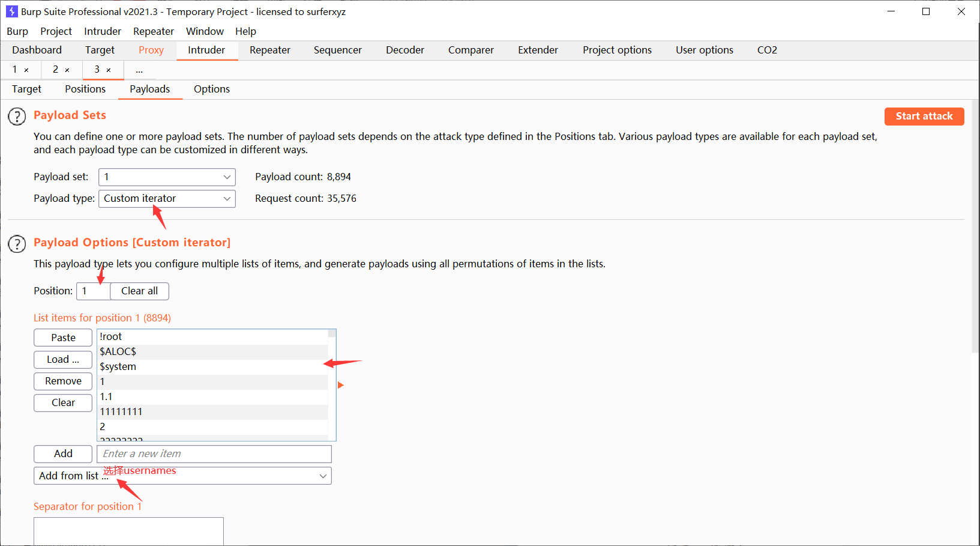The height and width of the screenshot is (546, 980).
Task: Open Payload Options help icon
Action: [x=17, y=244]
